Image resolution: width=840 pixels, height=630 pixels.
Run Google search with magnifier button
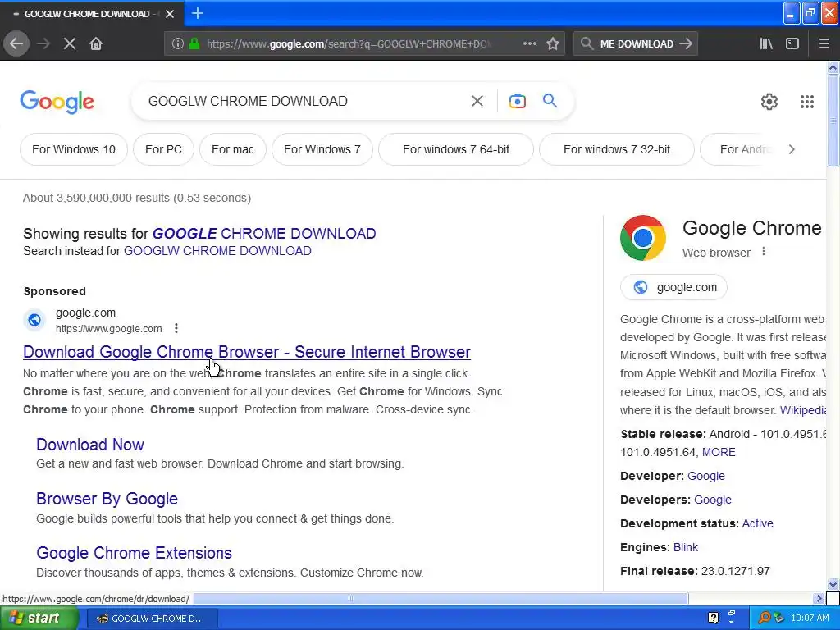(550, 100)
